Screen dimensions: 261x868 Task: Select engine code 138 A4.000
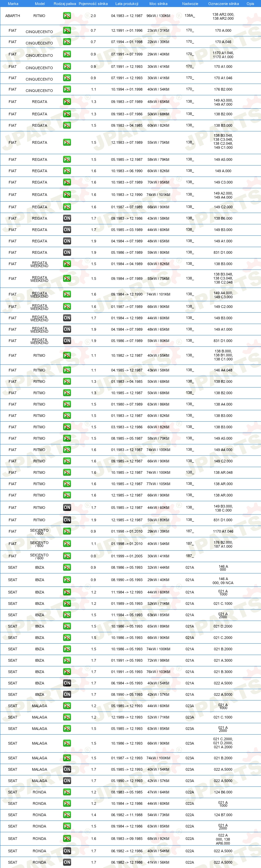(223, 404)
